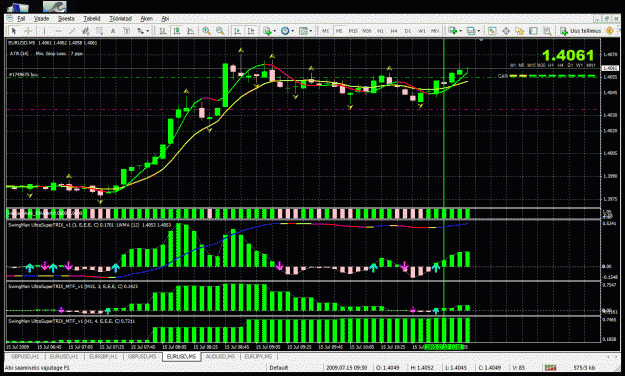
Task: Switch to GBPUSD,M5 chart tab
Action: [x=142, y=356]
